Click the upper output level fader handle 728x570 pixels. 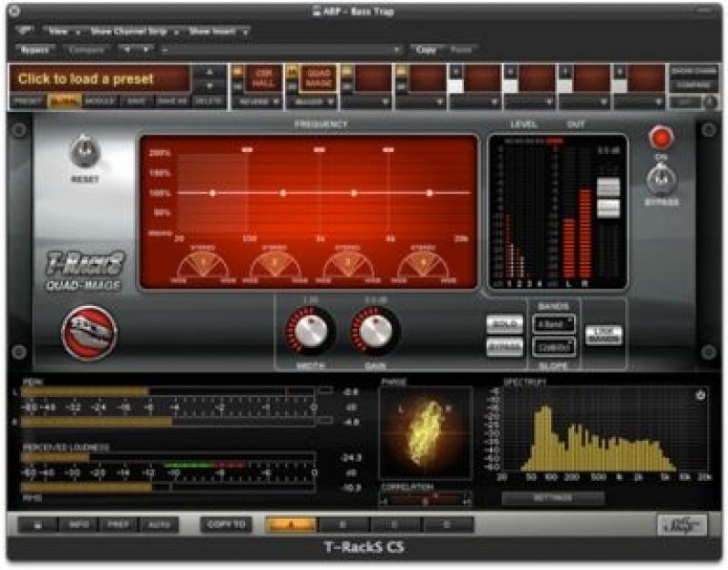click(x=609, y=187)
